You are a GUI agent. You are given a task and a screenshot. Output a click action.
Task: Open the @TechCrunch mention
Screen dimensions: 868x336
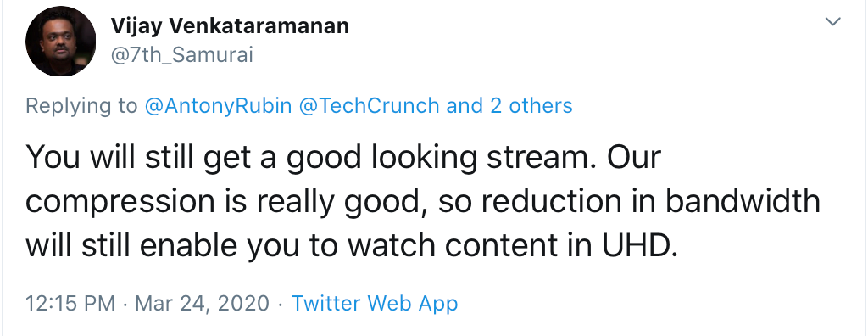click(370, 105)
